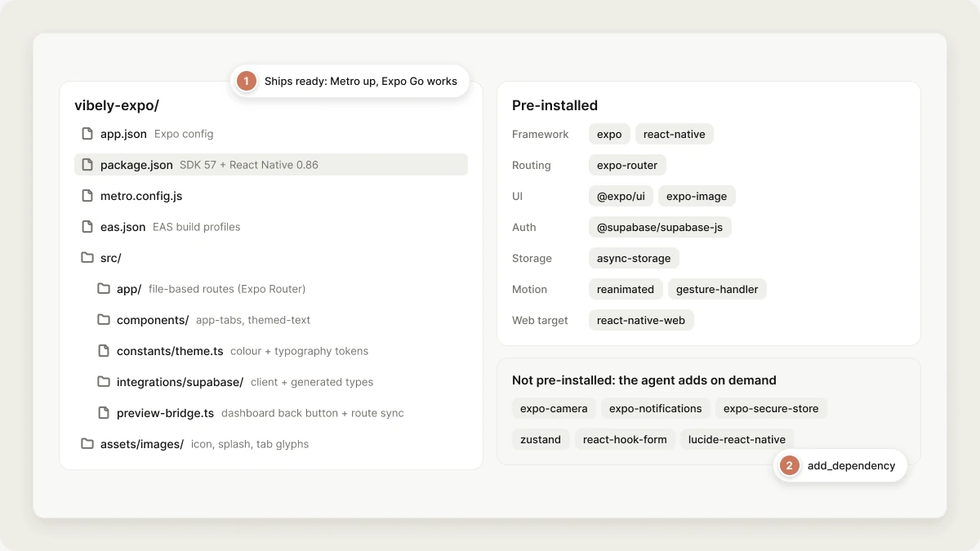Click the folder icon beside src/
980x551 pixels.
(87, 258)
